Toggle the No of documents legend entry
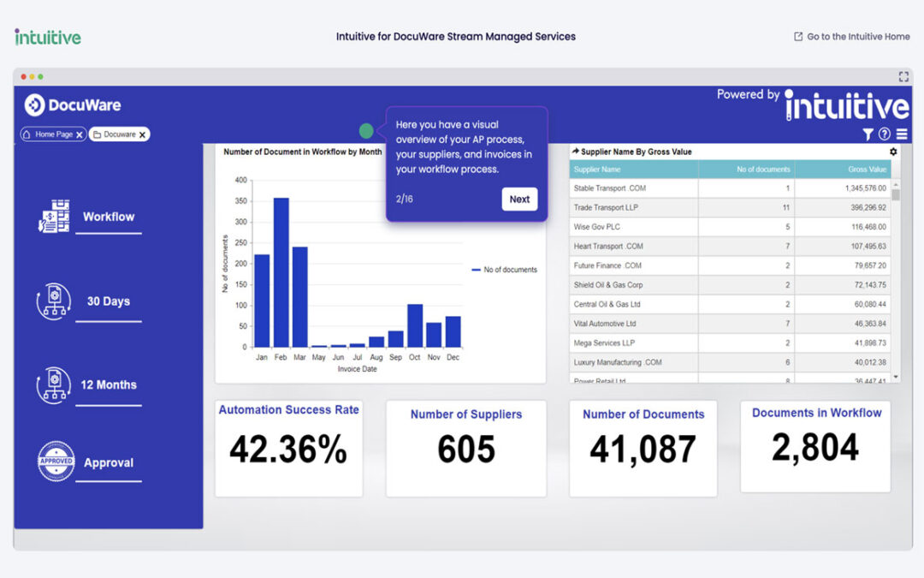924x578 pixels. coord(504,270)
